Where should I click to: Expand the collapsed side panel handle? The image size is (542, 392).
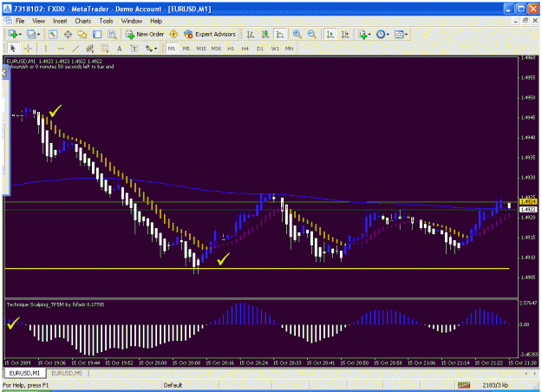pyautogui.click(x=4, y=73)
